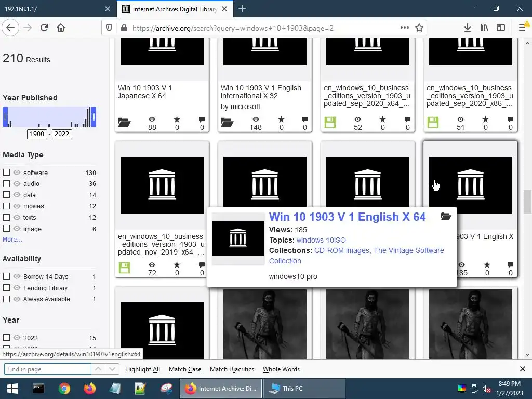Click floppy icon on nov_2019_x64 card

click(125, 268)
